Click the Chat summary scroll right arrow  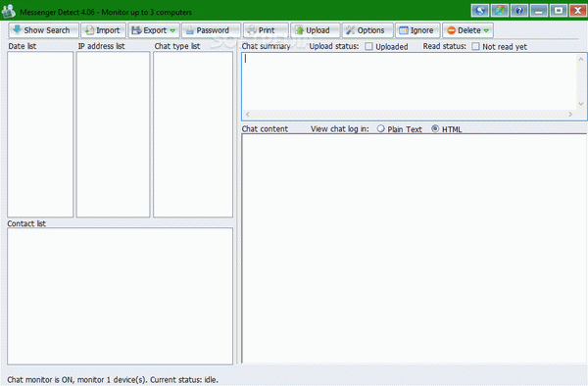[570, 114]
